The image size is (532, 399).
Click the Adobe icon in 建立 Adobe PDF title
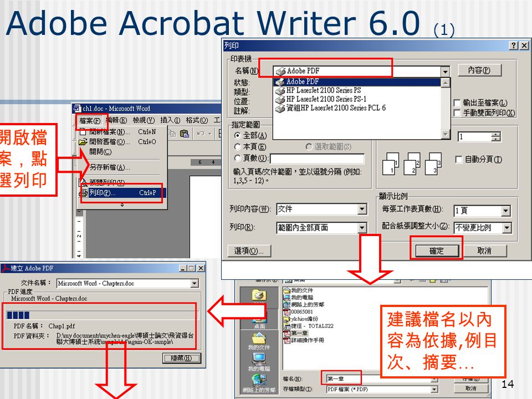tap(5, 268)
